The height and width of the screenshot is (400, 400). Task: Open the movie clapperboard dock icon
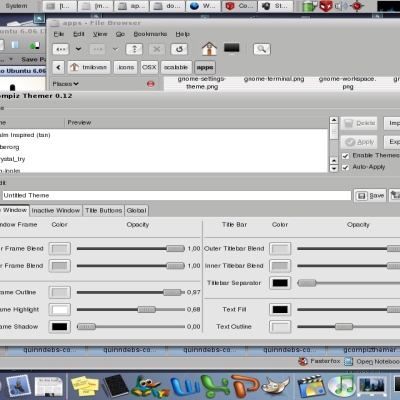311,387
